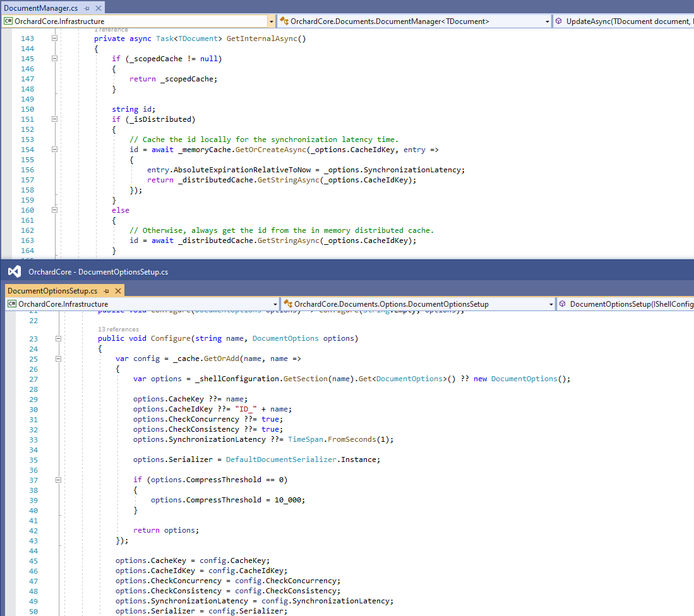Screen dimensions: 694x616
Task: Click the class icon beside DocumentOptionsSetup type
Action: click(x=288, y=304)
